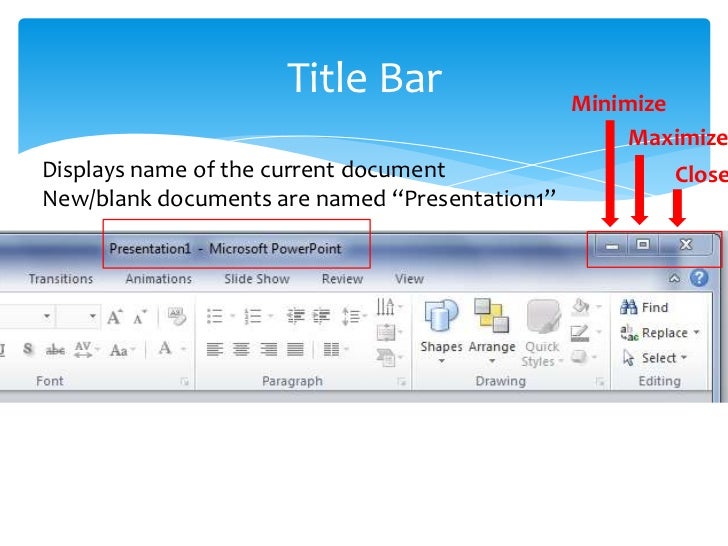
Task: Toggle strikethrough abc formatting
Action: pos(55,350)
